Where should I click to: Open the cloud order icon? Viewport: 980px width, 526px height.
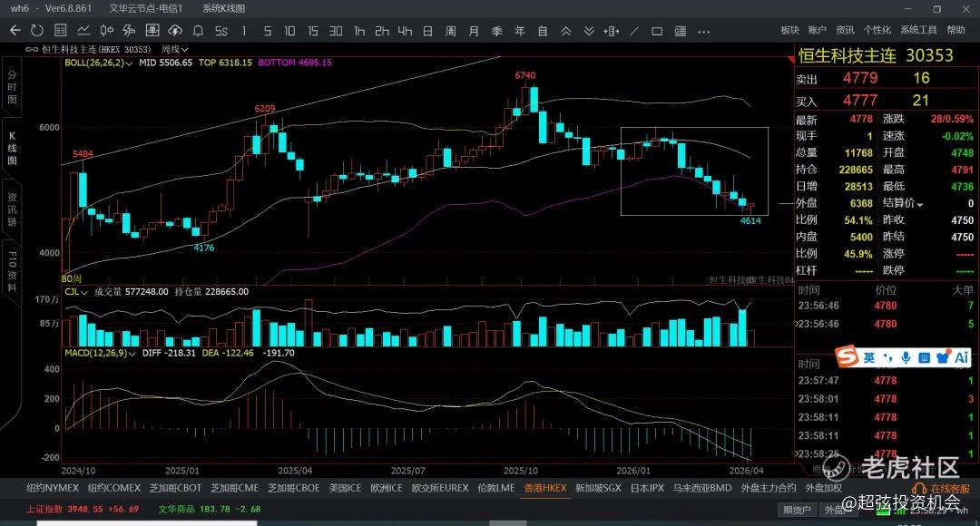pos(175,31)
